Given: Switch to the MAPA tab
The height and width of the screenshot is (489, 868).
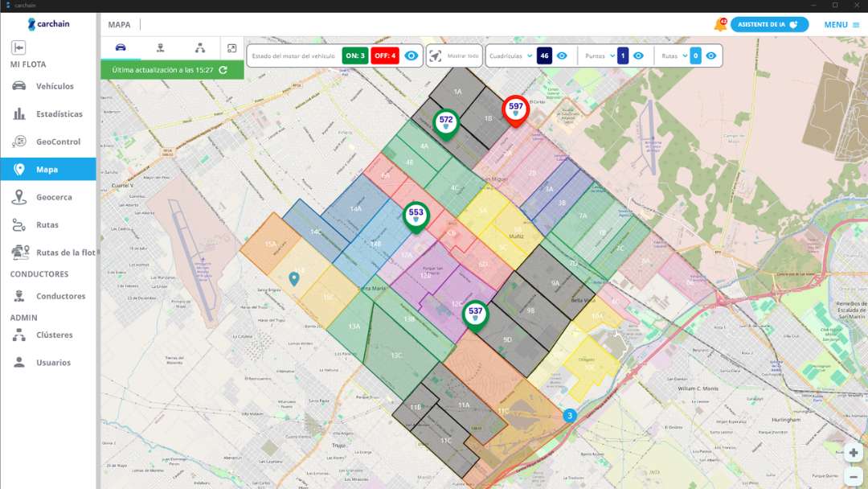Looking at the screenshot, I should (x=120, y=24).
